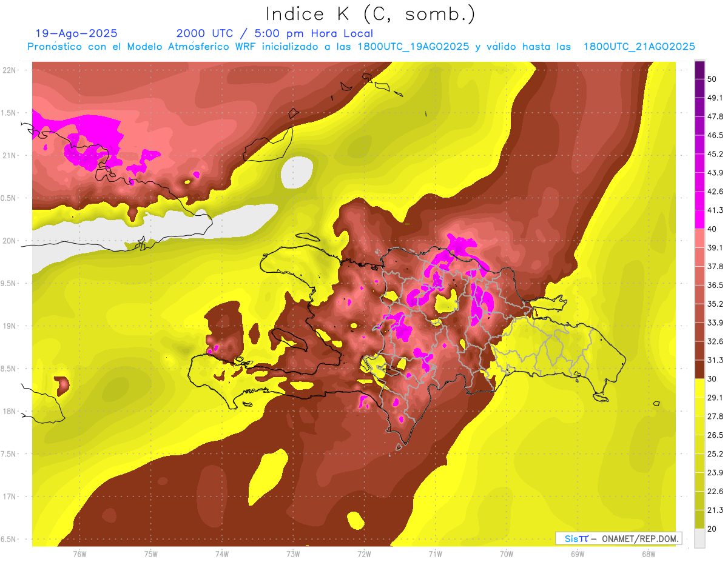The image size is (728, 562).
Task: Click the 'Pronóstico con el Modelo Atmosférico WRF' subtitle
Action: point(143,47)
